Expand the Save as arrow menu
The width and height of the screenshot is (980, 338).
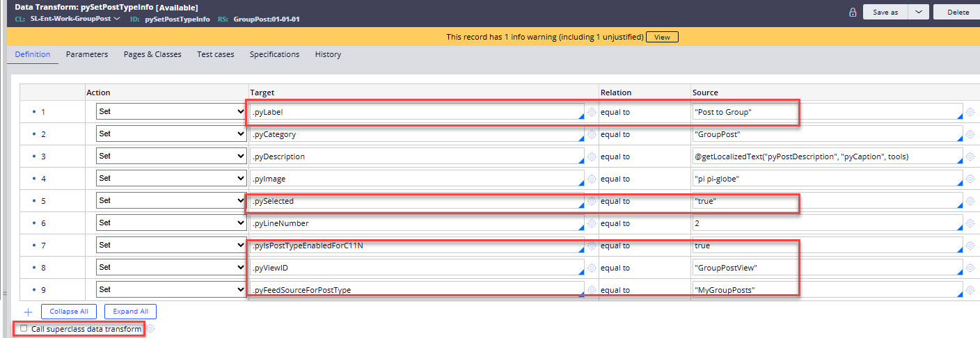point(919,12)
